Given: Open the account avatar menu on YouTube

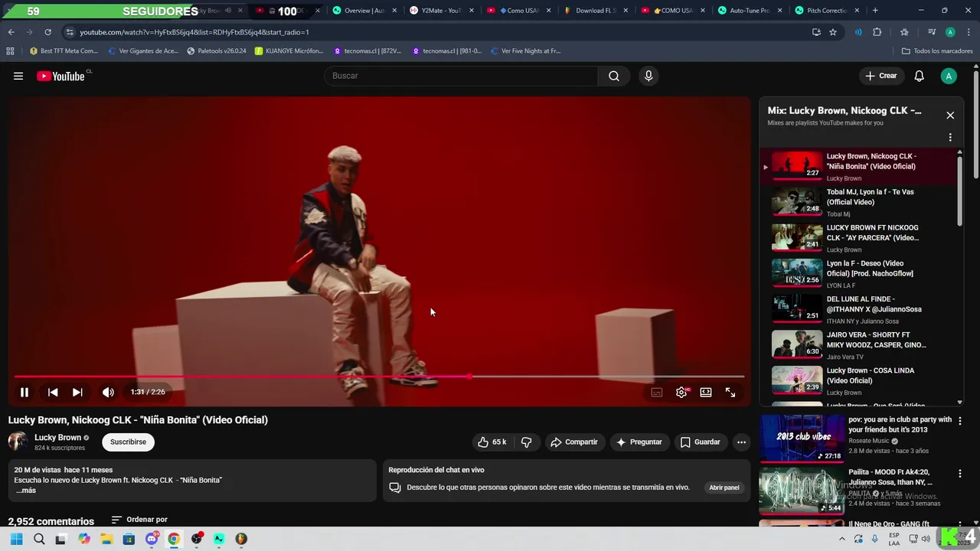Looking at the screenshot, I should tap(949, 76).
